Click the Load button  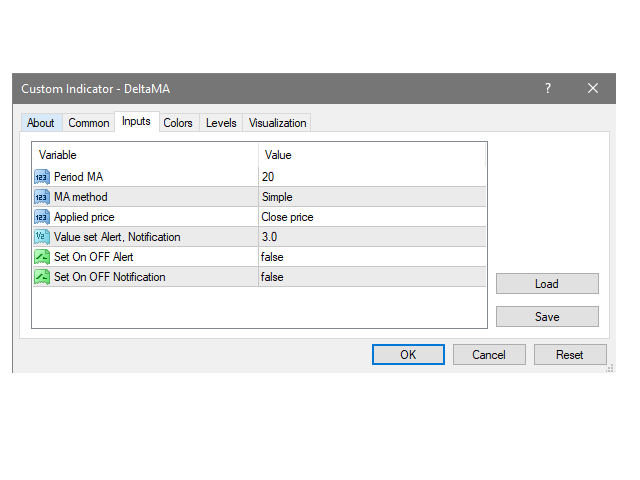[547, 284]
